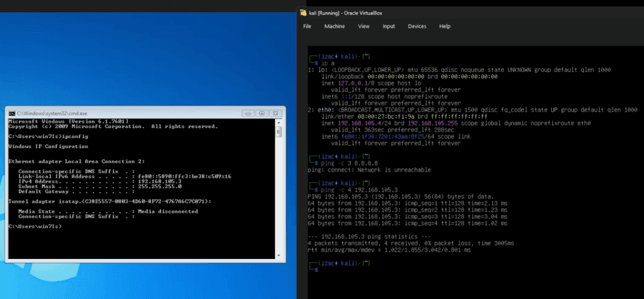Click the 'Tunnel adapter isatap' line
The height and width of the screenshot is (299, 644).
pyautogui.click(x=110, y=202)
